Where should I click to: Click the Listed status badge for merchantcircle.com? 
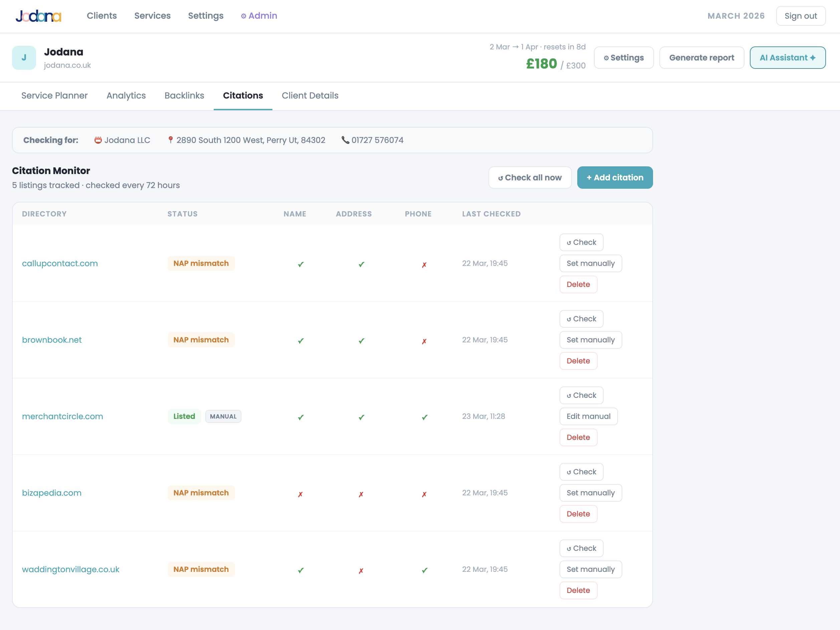[184, 416]
